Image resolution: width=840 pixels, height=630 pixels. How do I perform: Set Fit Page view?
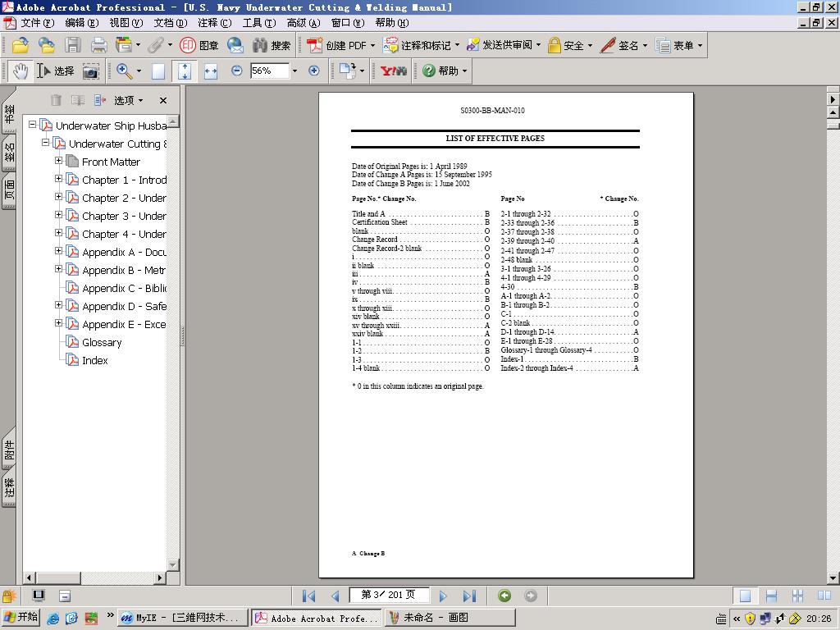pos(185,71)
